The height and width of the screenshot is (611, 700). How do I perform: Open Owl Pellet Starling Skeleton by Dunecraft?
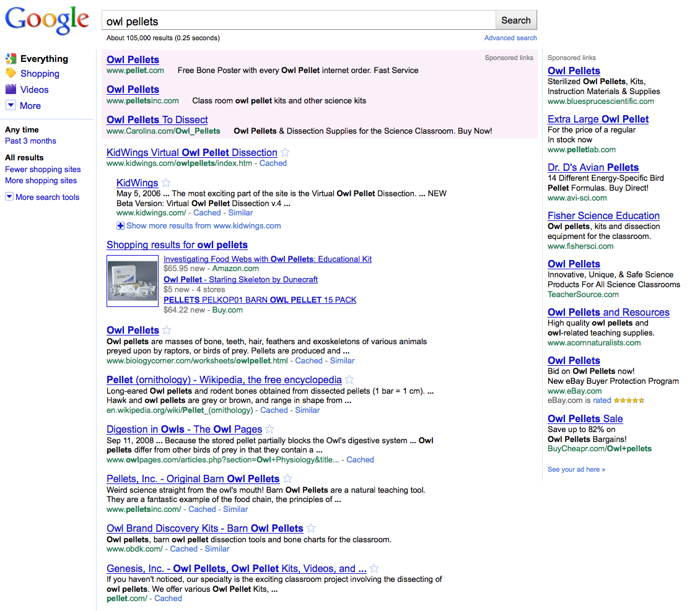pyautogui.click(x=240, y=280)
